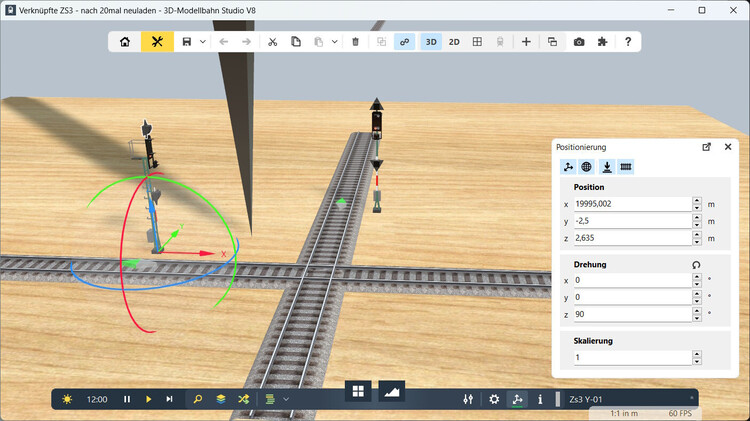The height and width of the screenshot is (421, 750).
Task: Select the snap-to-ground tab in Positionierung
Action: click(x=606, y=167)
